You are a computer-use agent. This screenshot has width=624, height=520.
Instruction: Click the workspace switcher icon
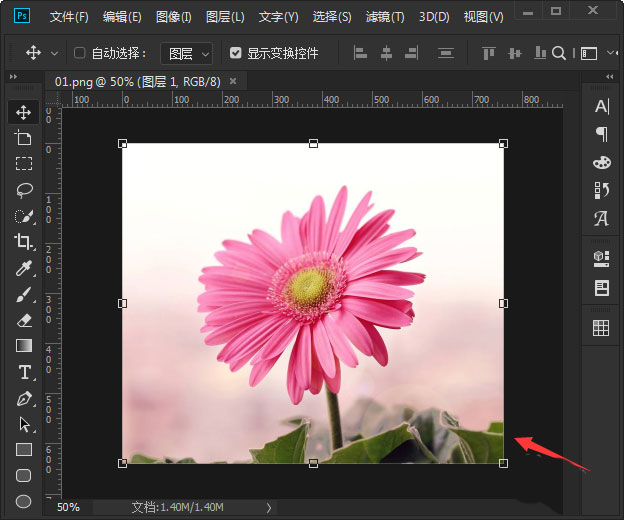click(x=589, y=53)
